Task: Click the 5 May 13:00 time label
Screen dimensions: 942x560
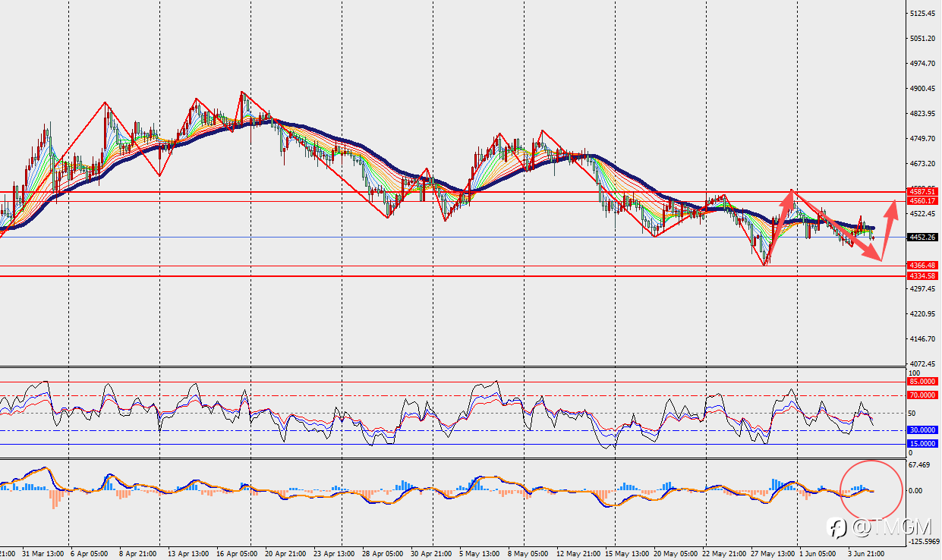Action: point(479,554)
